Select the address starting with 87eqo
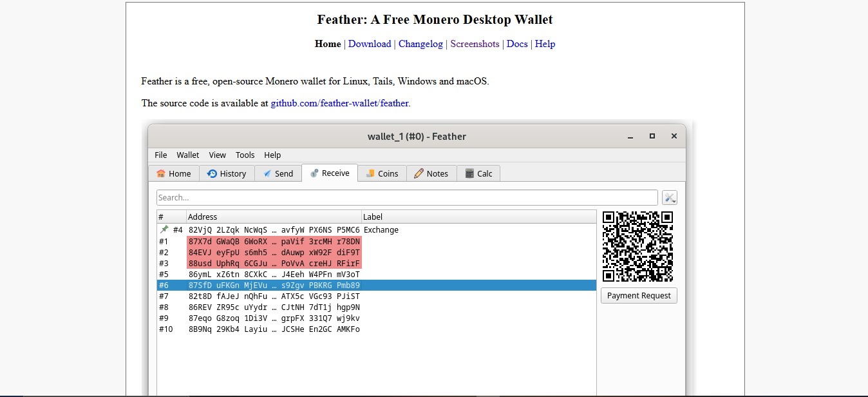 click(x=274, y=318)
